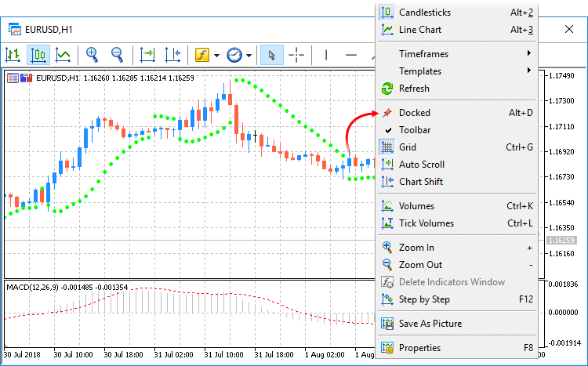
Task: Click the 31 Jul 10:00 time axis label
Action: tap(223, 355)
